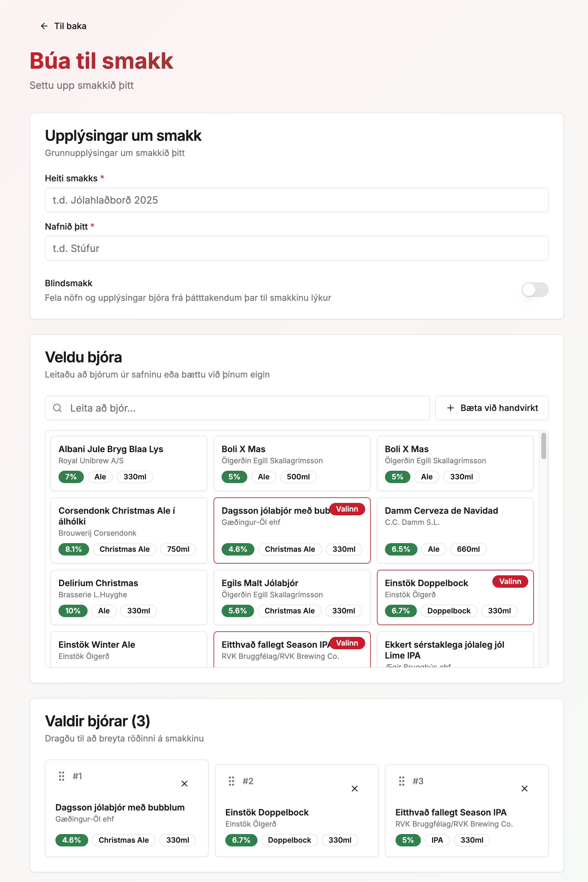Grab the drag handle icon on beer #1
Viewport: 588px width, 882px height.
pyautogui.click(x=61, y=776)
